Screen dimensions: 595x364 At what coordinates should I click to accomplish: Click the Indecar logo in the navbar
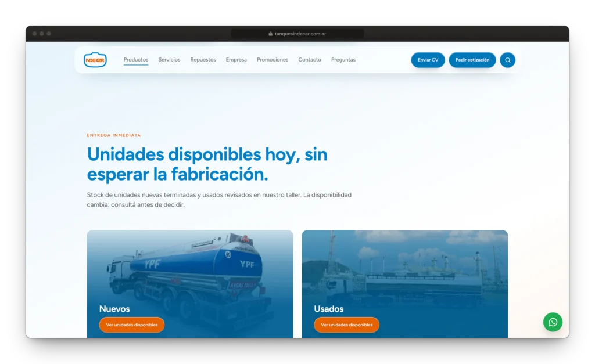pos(95,60)
